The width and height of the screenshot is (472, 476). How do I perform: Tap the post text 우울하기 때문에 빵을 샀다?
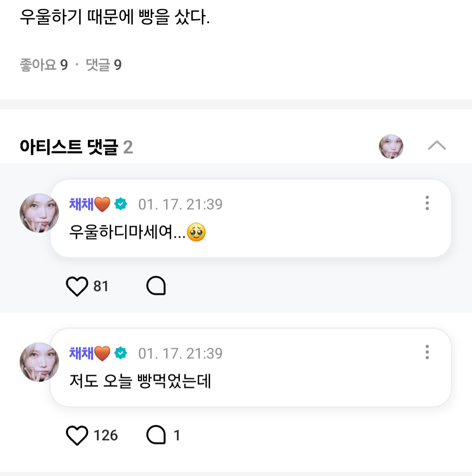(x=115, y=18)
